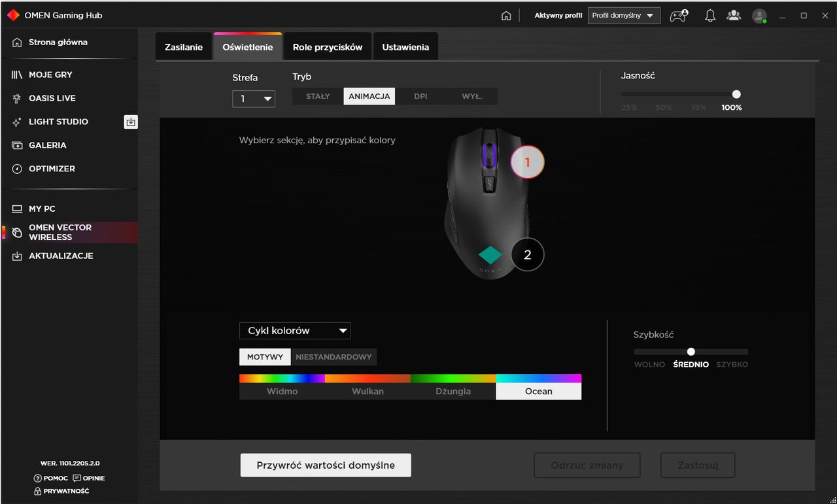Choose the Wulkan theme
Image resolution: width=837 pixels, height=504 pixels.
367,392
